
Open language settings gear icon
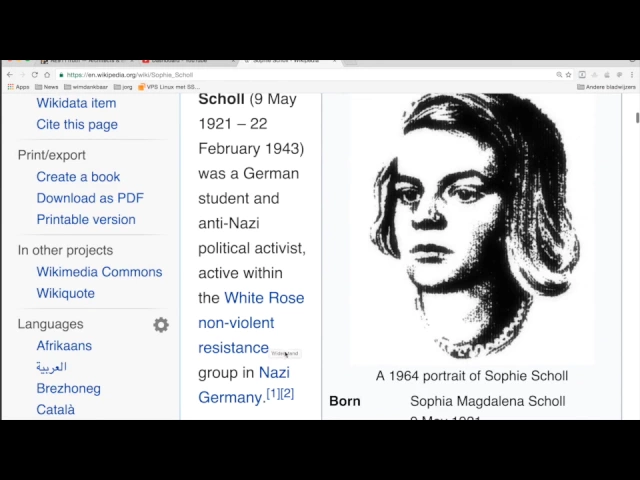(x=161, y=325)
